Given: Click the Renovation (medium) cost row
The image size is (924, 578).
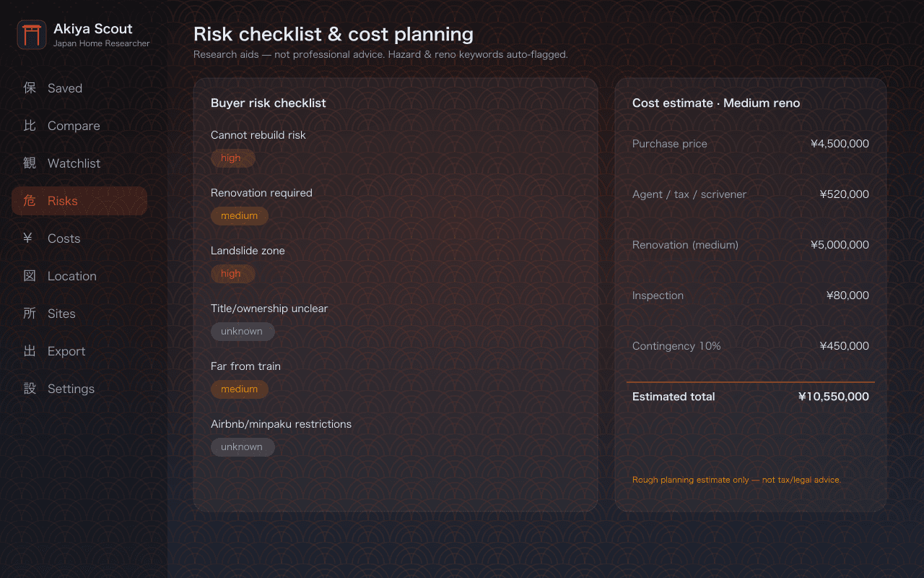Looking at the screenshot, I should click(751, 245).
